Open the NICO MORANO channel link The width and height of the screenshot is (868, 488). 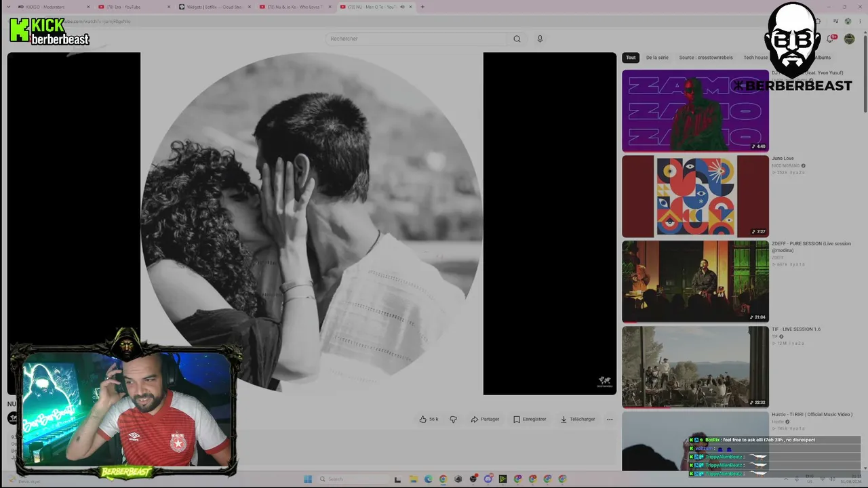[x=786, y=165]
